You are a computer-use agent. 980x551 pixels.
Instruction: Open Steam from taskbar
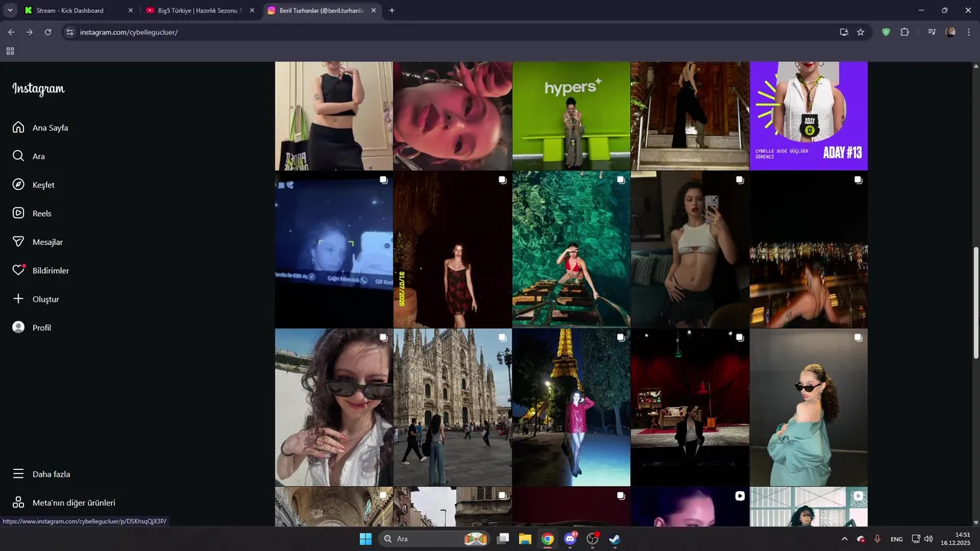tap(614, 539)
